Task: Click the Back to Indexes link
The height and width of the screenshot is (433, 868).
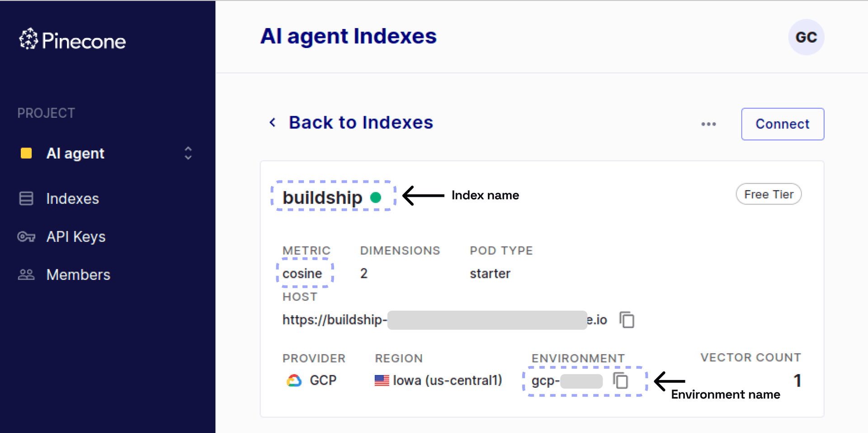Action: 361,122
